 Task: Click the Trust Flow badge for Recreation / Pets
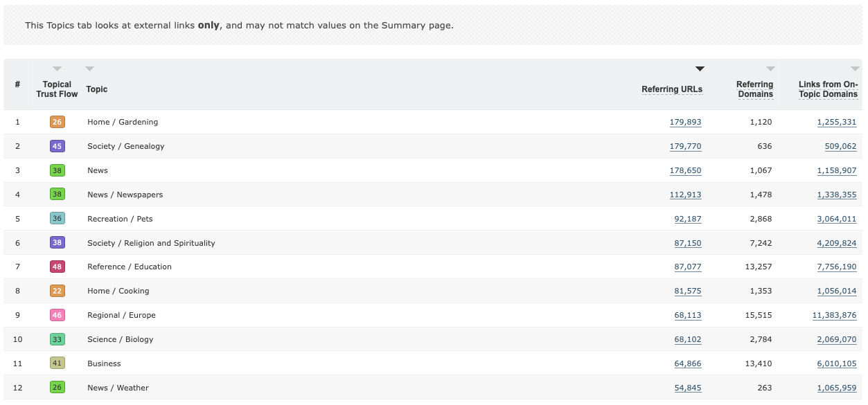(x=57, y=219)
